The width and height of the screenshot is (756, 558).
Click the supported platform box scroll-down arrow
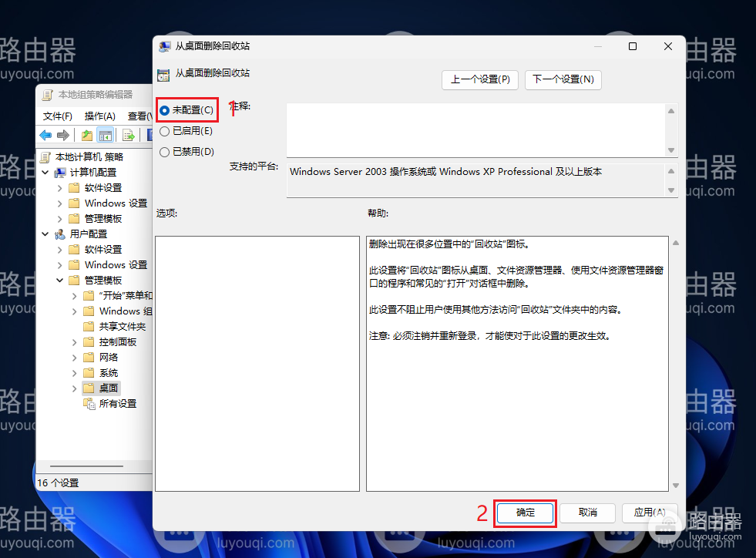[x=671, y=190]
